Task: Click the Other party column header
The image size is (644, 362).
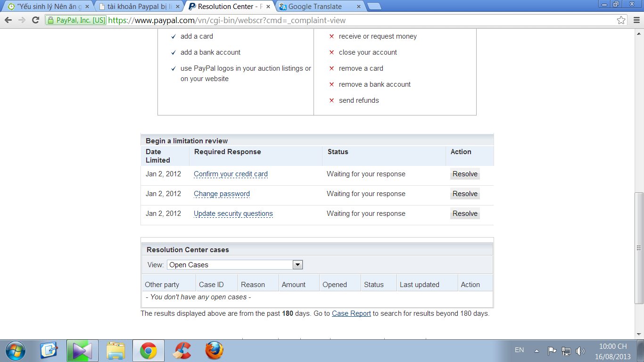Action: 162,285
